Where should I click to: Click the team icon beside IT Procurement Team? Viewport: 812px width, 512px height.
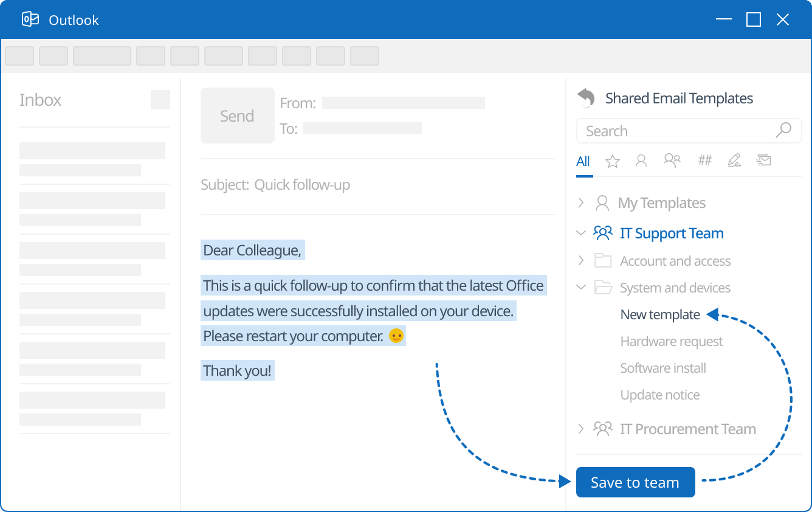point(603,429)
